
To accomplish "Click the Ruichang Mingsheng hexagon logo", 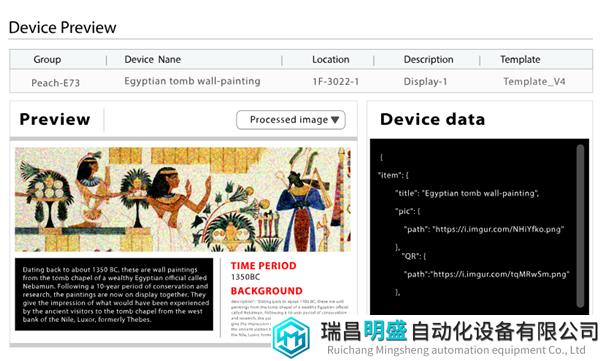I will click(291, 338).
